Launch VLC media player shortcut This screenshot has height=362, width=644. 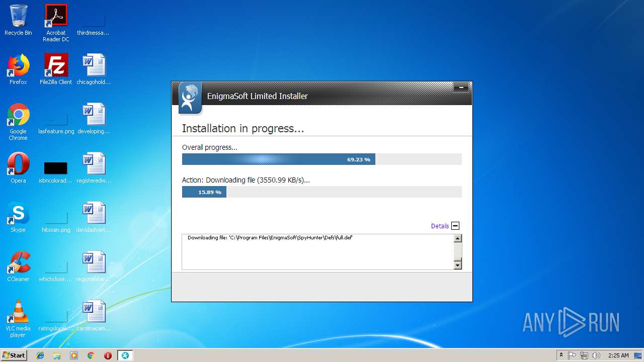[x=18, y=319]
